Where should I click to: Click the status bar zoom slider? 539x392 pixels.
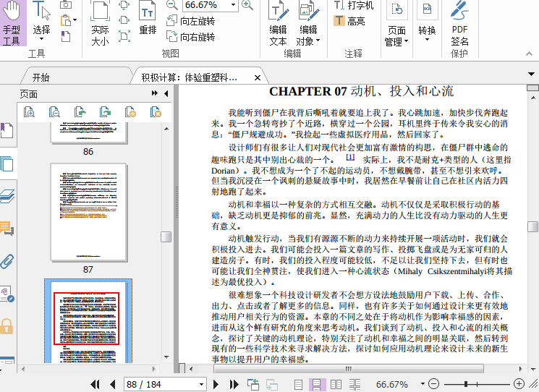point(466,384)
